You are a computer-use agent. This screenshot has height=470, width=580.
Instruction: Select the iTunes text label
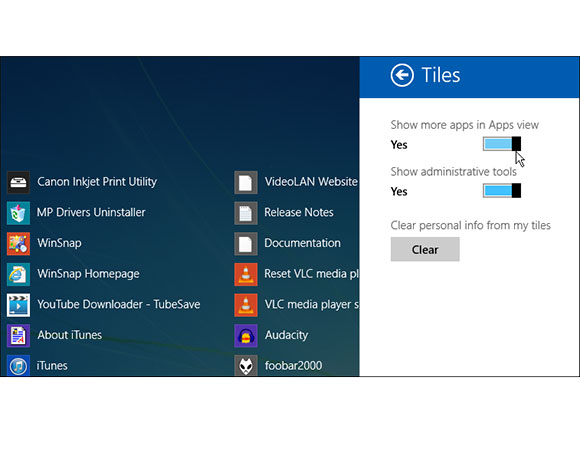52,366
